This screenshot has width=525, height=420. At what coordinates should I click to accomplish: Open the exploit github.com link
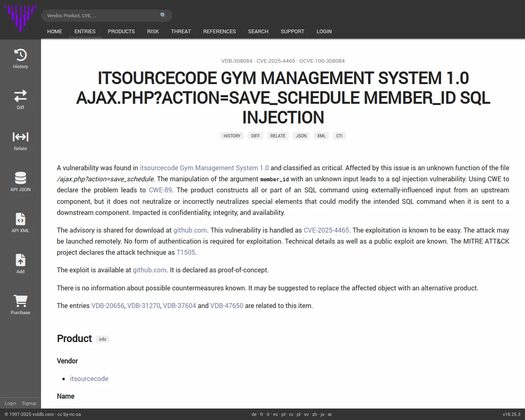150,270
